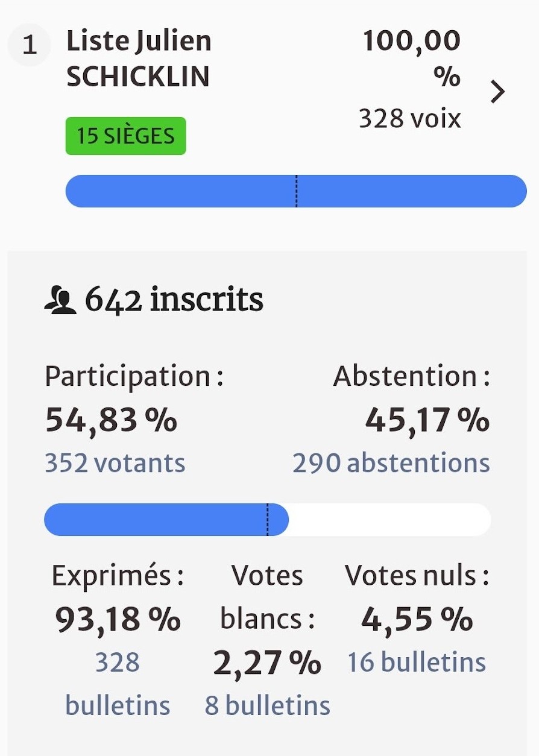Click the rank number 1 badge
The image size is (539, 756).
30,46
